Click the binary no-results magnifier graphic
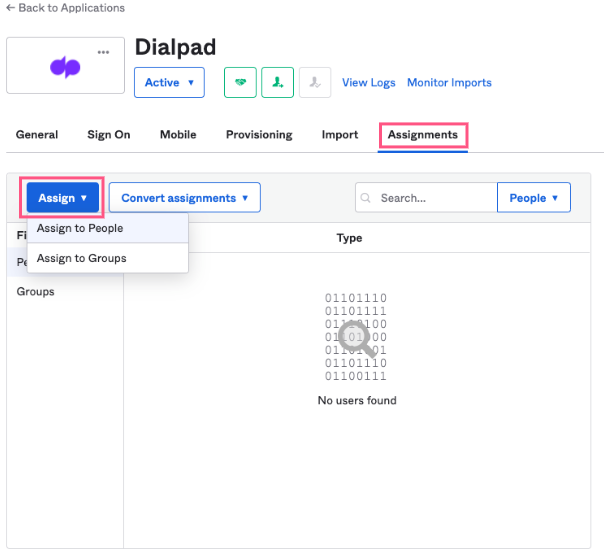Viewport: 604px width, 554px height. pos(356,337)
